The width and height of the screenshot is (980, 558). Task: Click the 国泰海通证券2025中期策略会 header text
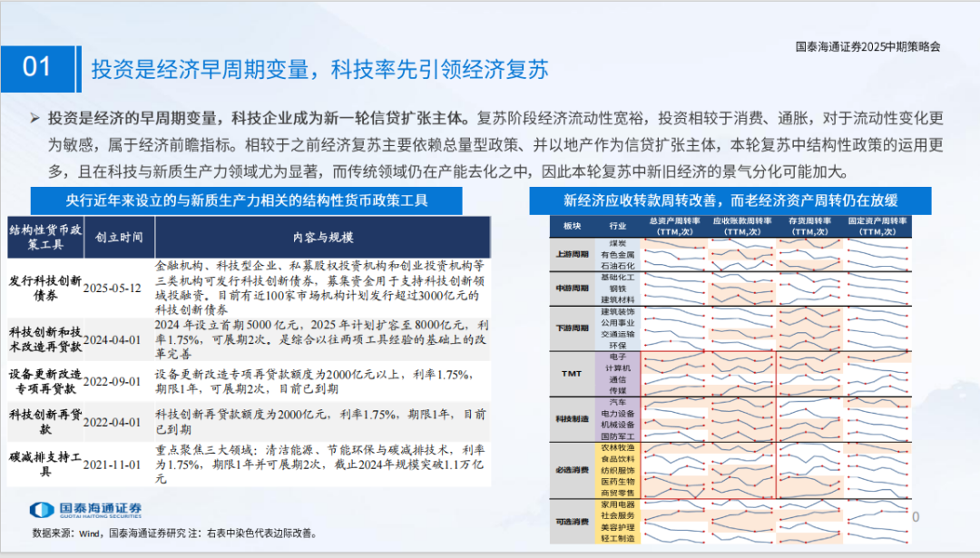(x=867, y=44)
